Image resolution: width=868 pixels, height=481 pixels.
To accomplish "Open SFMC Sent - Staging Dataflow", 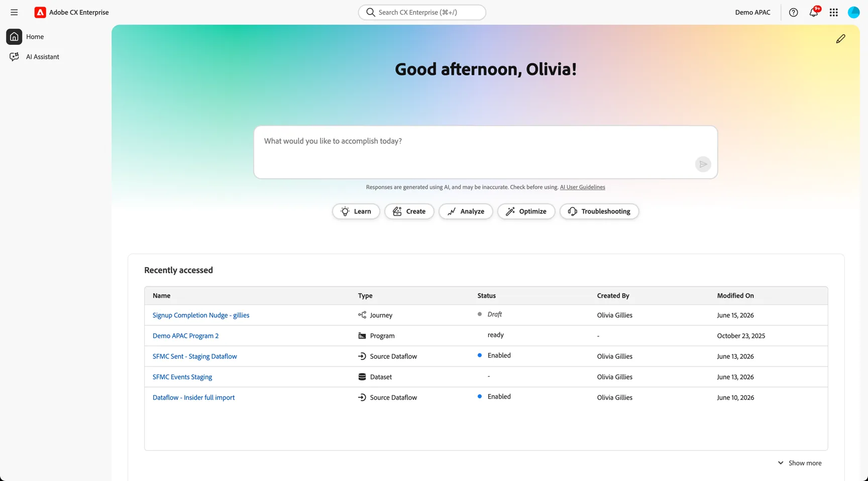I will 194,356.
